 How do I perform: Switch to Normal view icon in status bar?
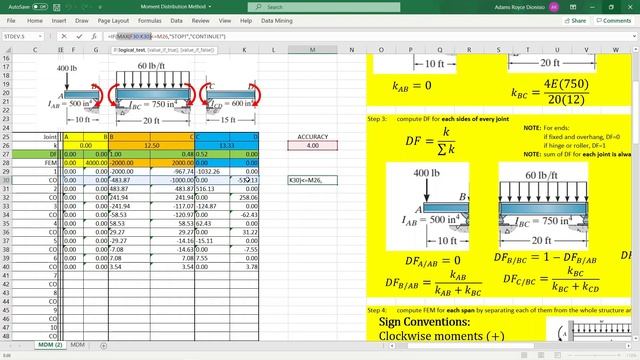524,355
